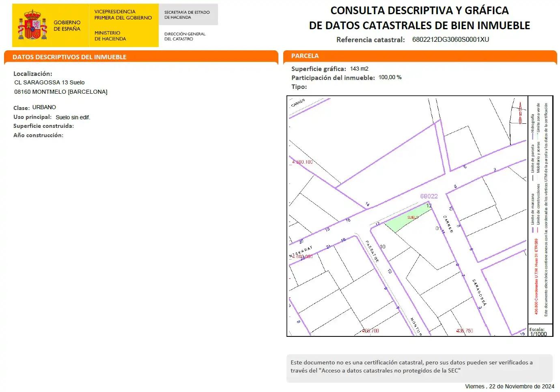Click the "PASSATGE" street label on map

(x=372, y=251)
